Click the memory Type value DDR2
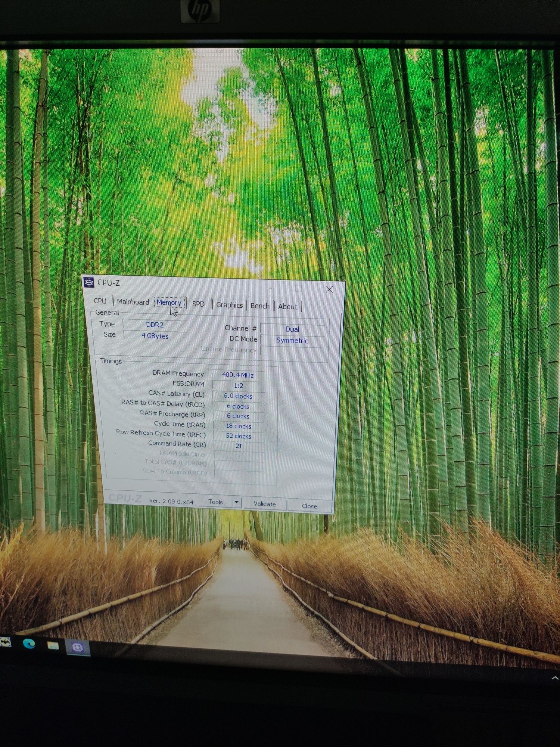This screenshot has width=560, height=747. [155, 325]
